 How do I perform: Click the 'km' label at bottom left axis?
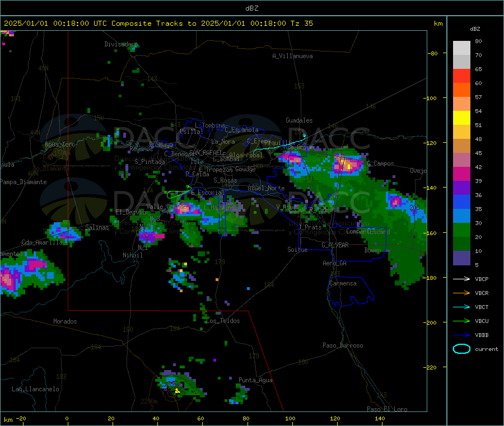click(x=8, y=420)
